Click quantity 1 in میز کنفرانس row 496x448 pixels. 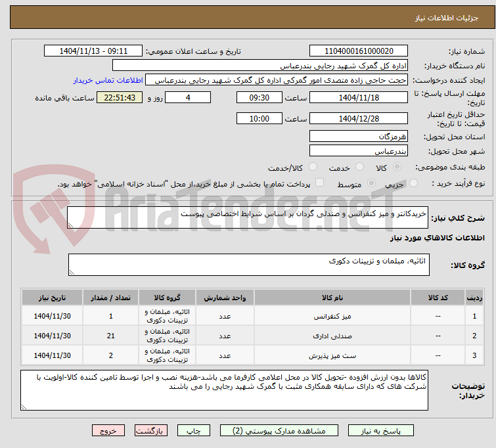111,317
